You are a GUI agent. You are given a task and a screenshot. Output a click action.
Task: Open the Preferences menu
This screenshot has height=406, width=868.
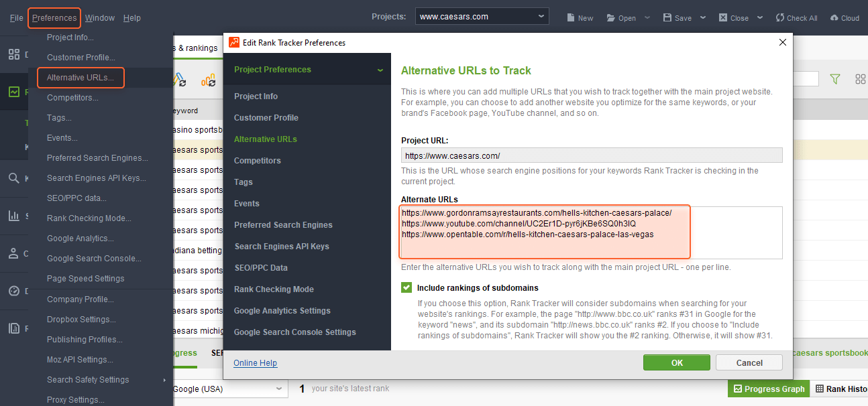click(54, 18)
